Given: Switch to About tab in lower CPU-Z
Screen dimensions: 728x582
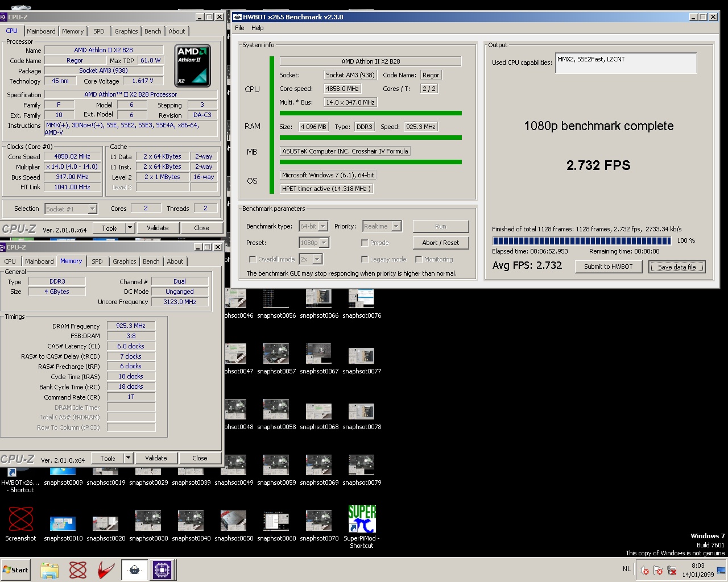Looking at the screenshot, I should (175, 261).
